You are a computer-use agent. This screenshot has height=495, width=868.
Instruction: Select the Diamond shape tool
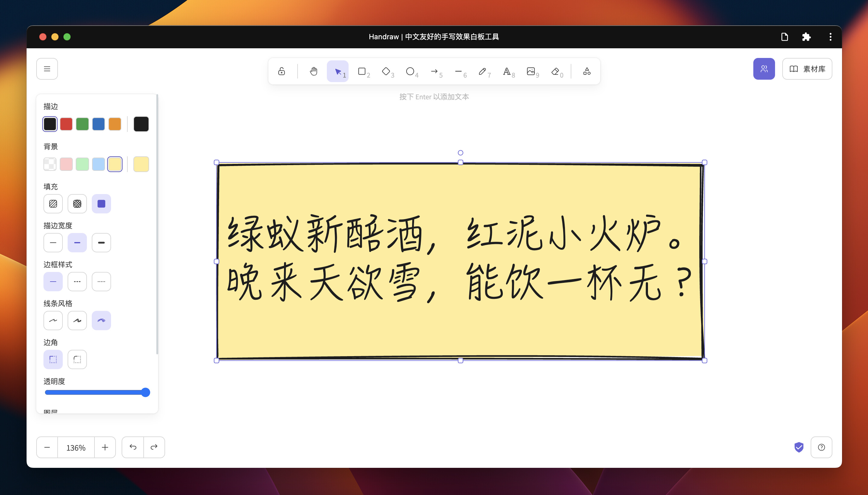pos(386,71)
